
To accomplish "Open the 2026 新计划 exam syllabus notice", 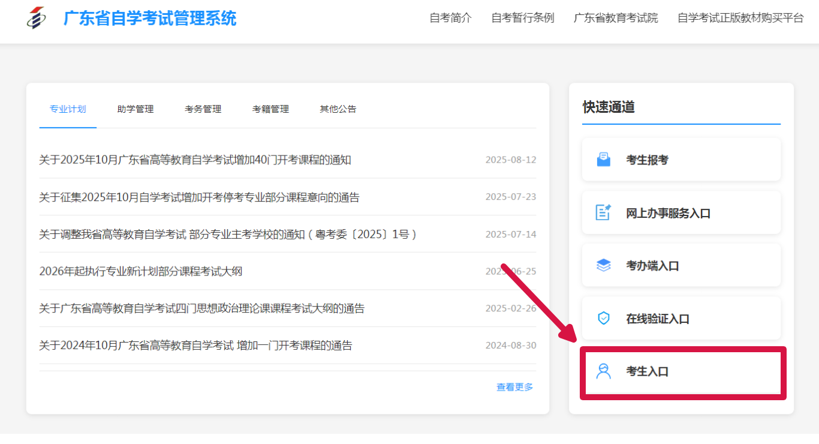I will coord(141,271).
